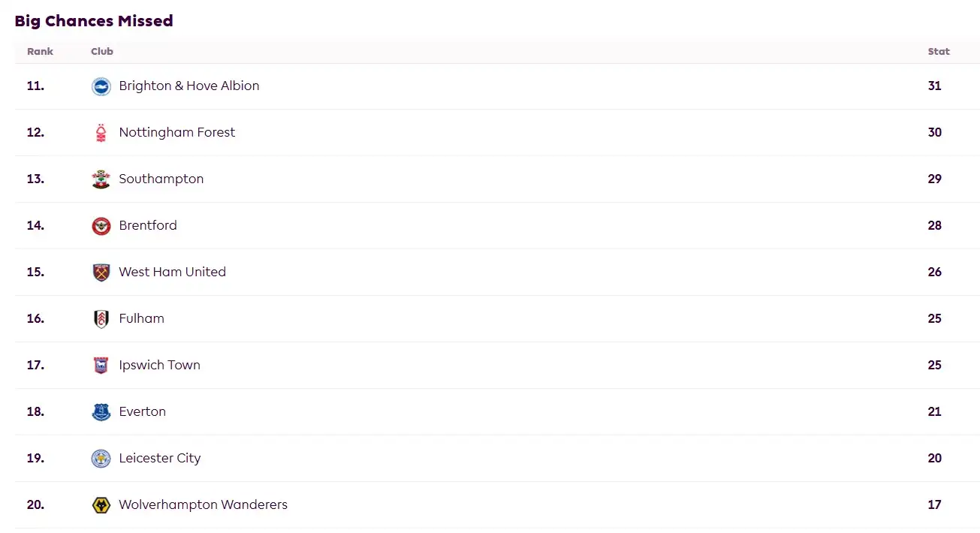Screen dimensions: 980x533
Task: Click the Ipswich Town crest
Action: tap(101, 366)
